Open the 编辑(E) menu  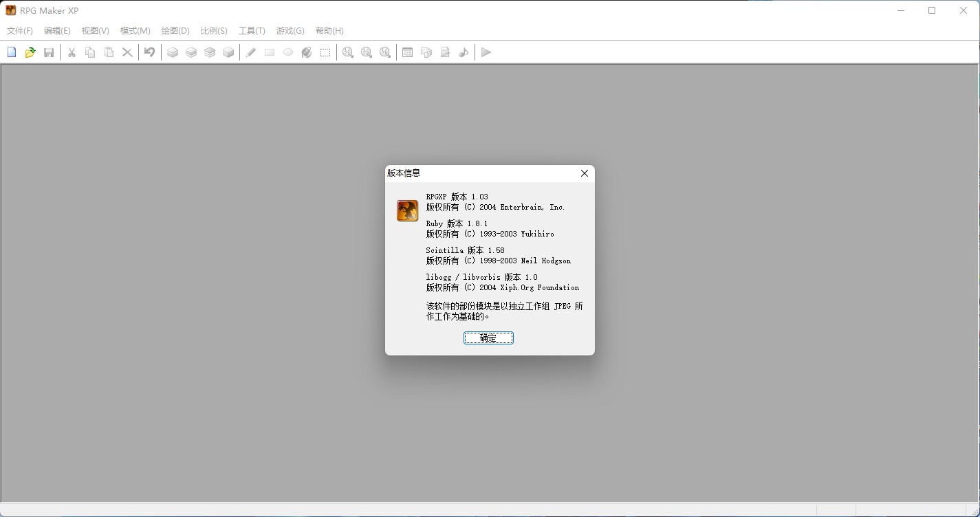[57, 31]
